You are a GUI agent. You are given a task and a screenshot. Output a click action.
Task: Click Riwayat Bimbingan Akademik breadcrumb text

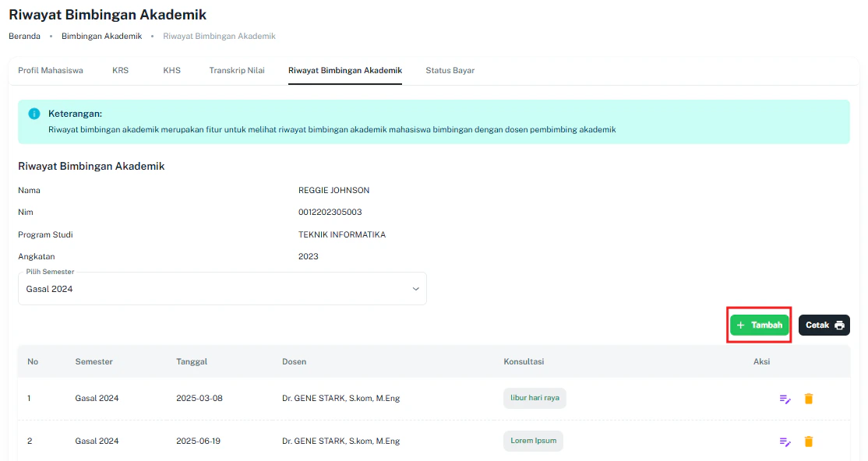pos(219,36)
